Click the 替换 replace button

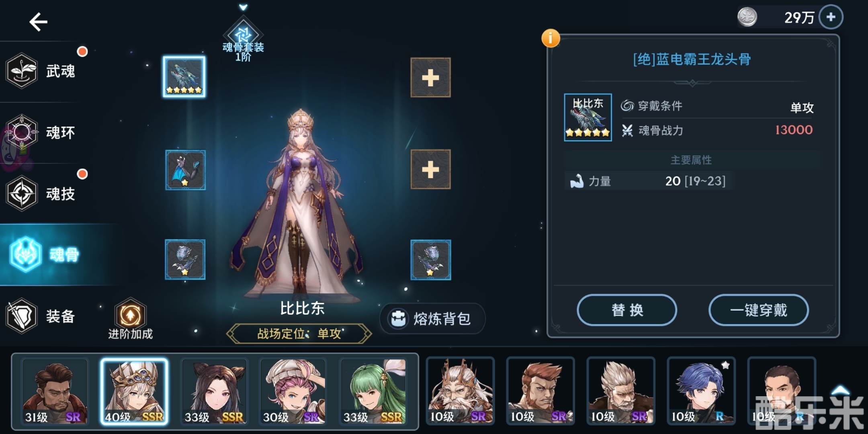point(627,310)
